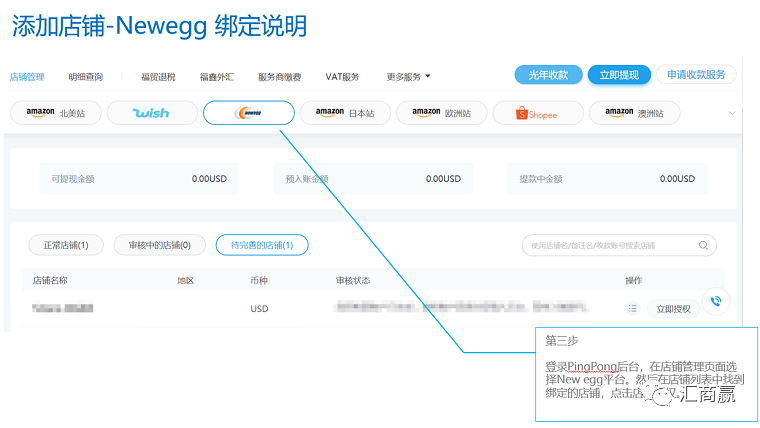Click the 提款中金额 balance card
Screen dimensions: 760x428
(x=607, y=179)
